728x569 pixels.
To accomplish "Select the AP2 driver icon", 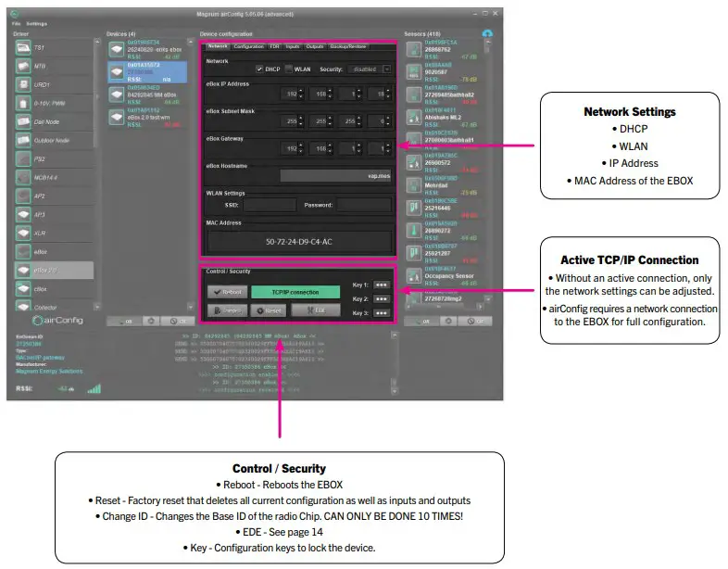I will pyautogui.click(x=23, y=196).
